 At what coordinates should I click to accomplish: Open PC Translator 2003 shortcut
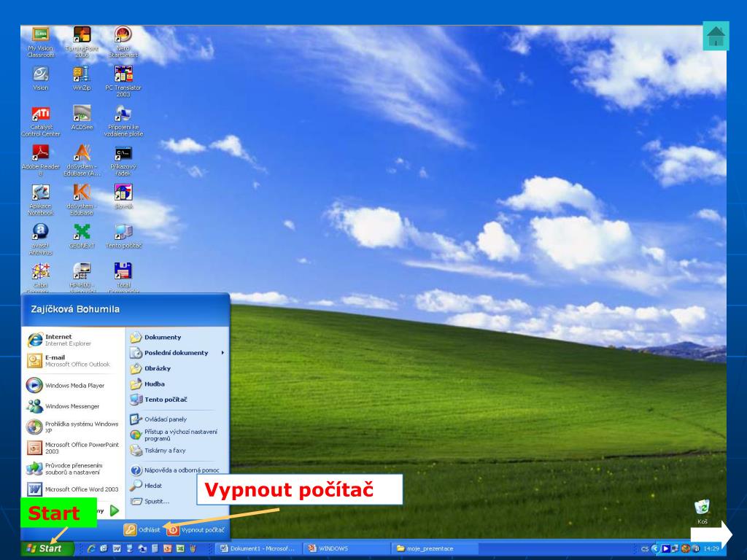123,82
